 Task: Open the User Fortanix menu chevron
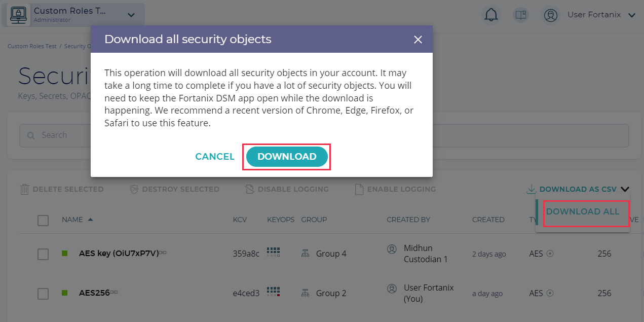631,15
